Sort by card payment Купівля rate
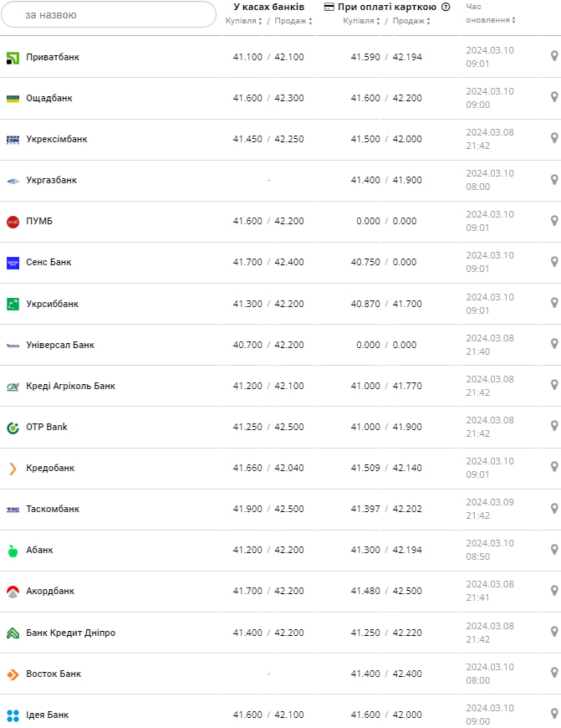The height and width of the screenshot is (728, 561). (x=361, y=21)
